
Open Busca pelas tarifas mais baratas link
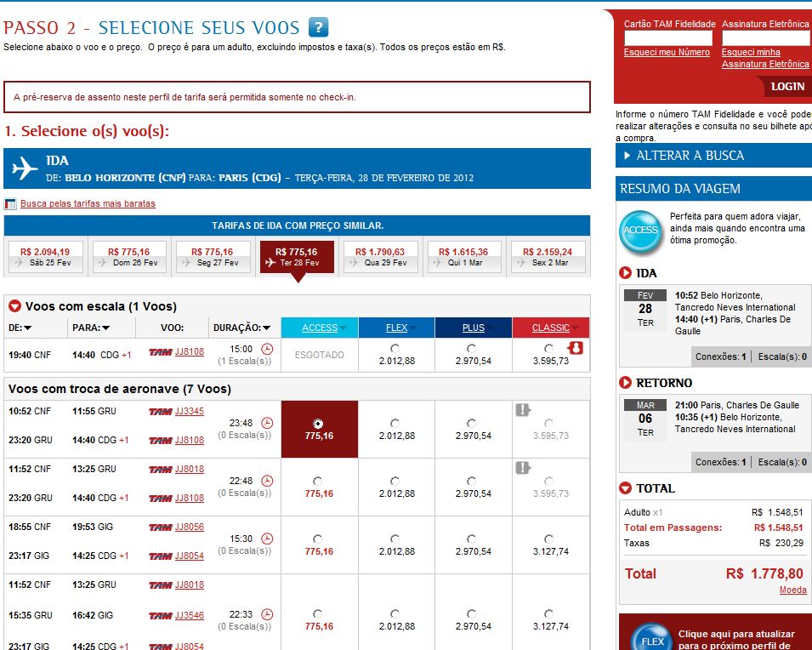click(x=88, y=203)
